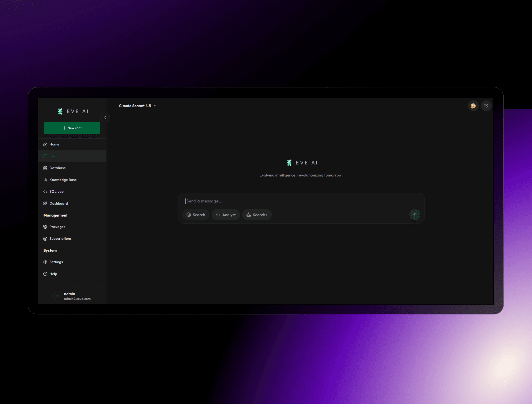Click the chat history clock icon

486,106
